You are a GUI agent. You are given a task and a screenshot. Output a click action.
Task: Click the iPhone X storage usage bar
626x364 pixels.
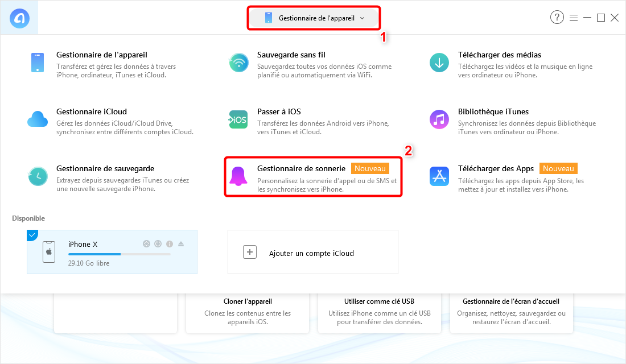tap(120, 254)
